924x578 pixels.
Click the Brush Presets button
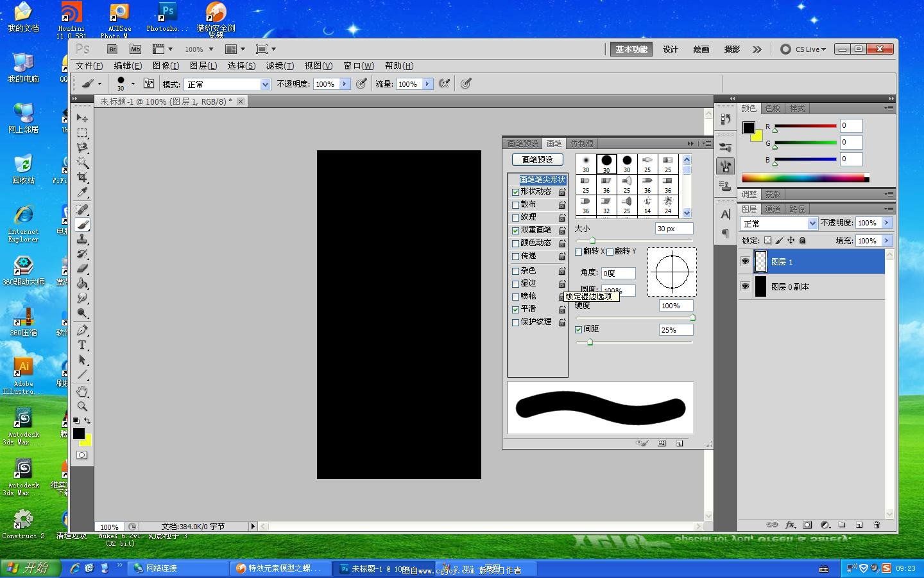click(x=537, y=159)
